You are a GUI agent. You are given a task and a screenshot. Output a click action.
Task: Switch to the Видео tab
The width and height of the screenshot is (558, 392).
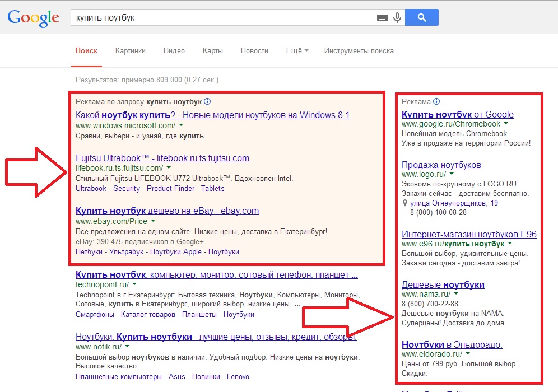[x=174, y=51]
